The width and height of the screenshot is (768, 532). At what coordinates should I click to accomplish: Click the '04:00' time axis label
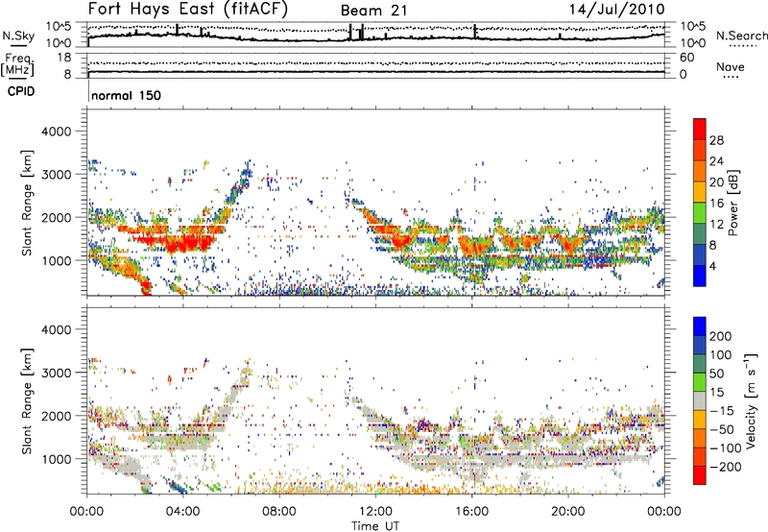click(x=182, y=512)
